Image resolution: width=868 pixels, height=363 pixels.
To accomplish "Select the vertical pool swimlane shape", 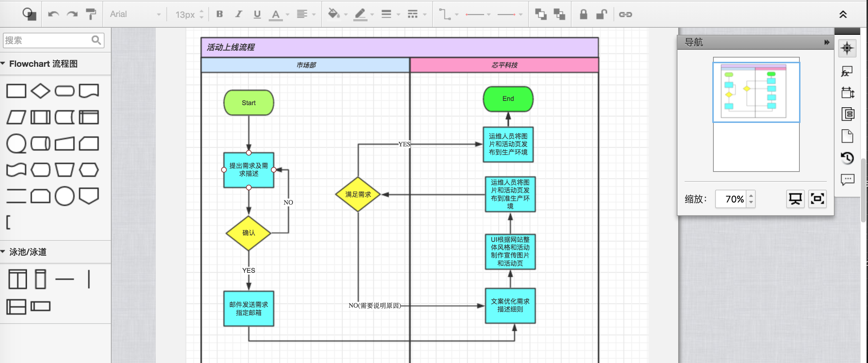I will [x=18, y=279].
